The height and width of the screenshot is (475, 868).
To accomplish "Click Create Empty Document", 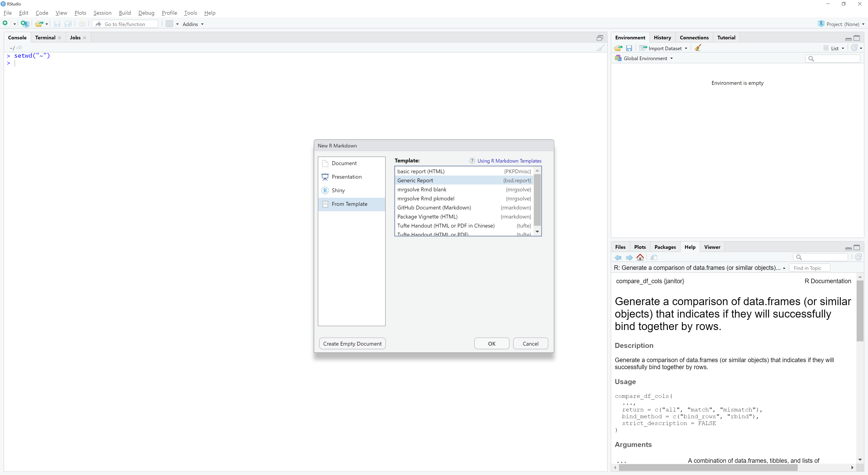I will (352, 343).
